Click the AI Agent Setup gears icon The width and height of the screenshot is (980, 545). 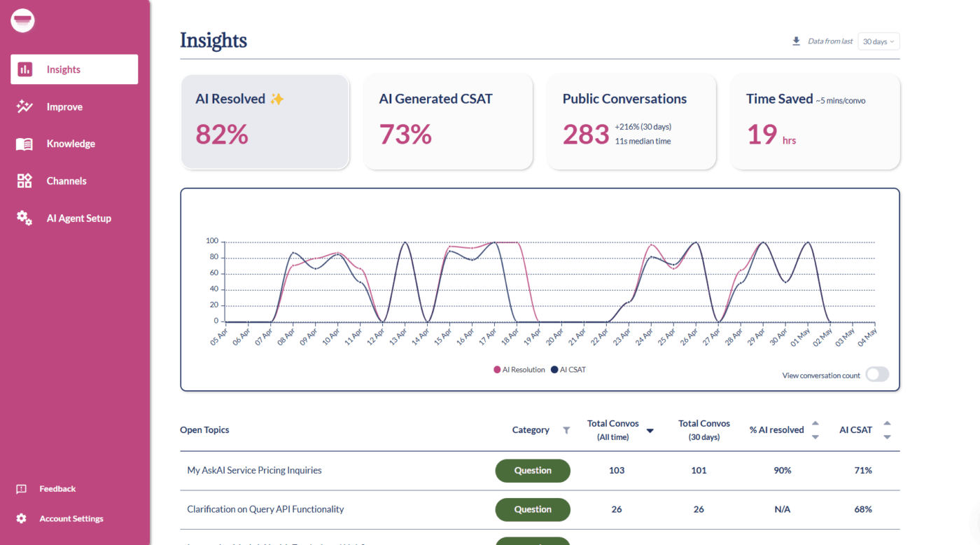24,218
